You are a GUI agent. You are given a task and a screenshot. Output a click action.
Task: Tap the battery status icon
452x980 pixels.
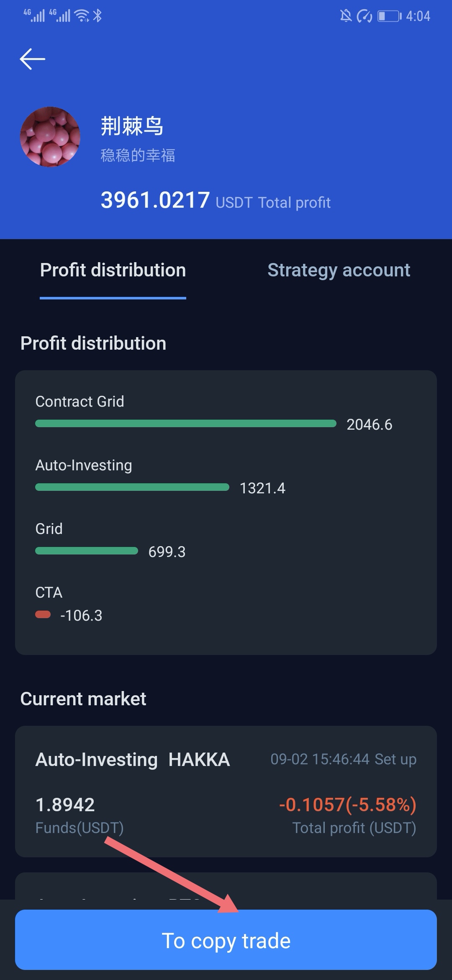pos(389,16)
